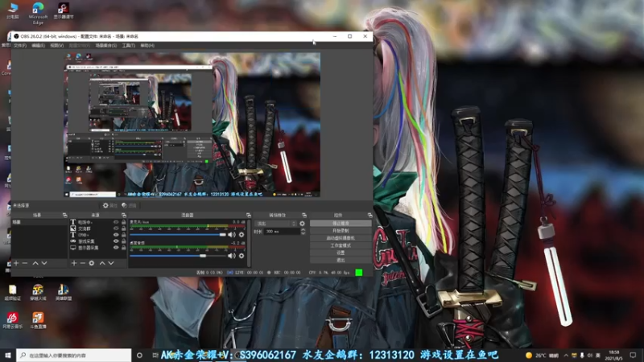Click the transition duration field showing 300 ms
Viewport: 644px width, 362px height.
click(282, 232)
